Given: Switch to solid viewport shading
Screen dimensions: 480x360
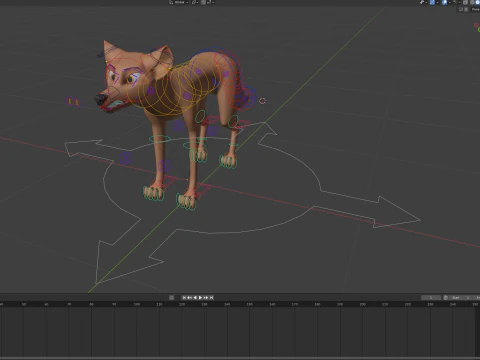Looking at the screenshot, I should point(477,2).
